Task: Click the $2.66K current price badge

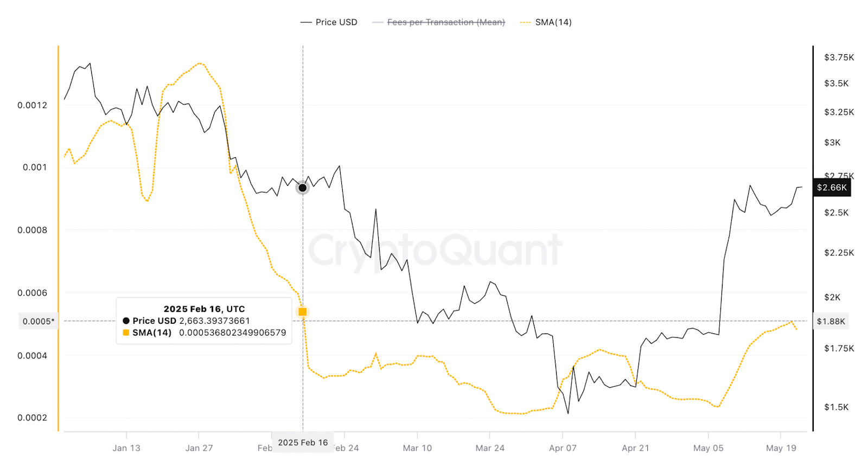Action: (x=832, y=188)
